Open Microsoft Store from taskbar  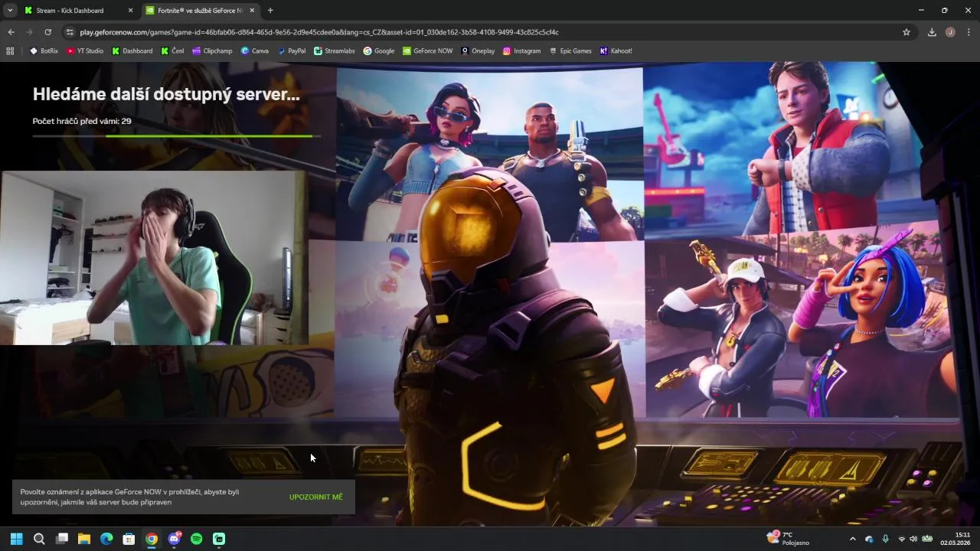[x=129, y=539]
